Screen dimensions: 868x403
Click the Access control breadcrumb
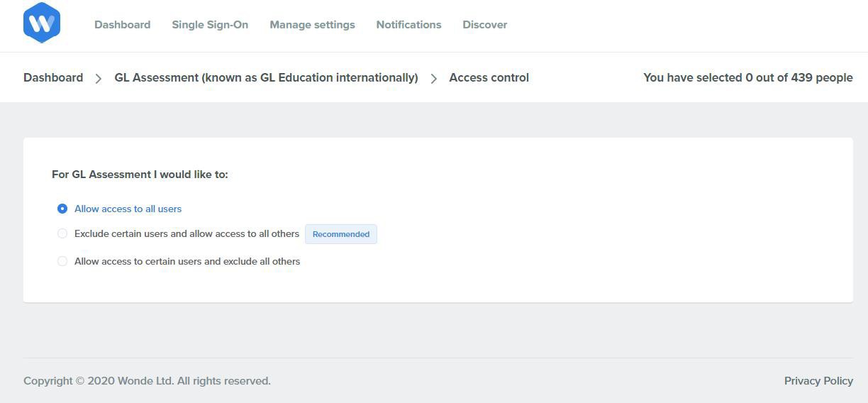(489, 77)
